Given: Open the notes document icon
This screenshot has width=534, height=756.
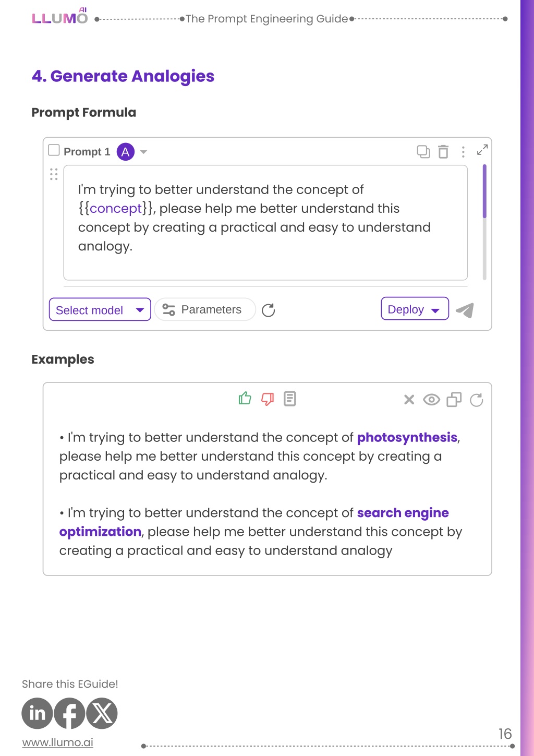Looking at the screenshot, I should pyautogui.click(x=290, y=399).
